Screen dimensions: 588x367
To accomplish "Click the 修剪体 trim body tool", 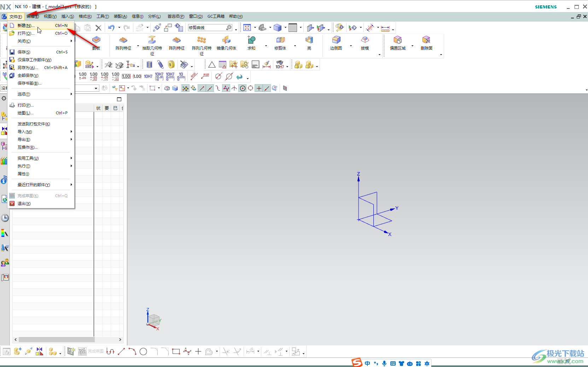I will tap(280, 43).
